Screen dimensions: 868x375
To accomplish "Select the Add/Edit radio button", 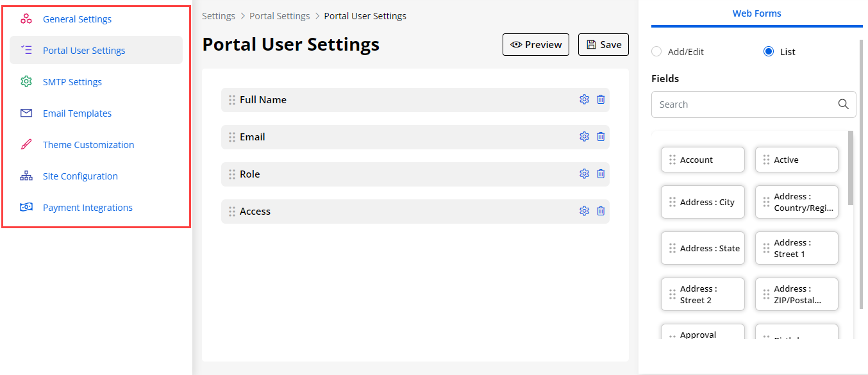I will click(x=656, y=52).
